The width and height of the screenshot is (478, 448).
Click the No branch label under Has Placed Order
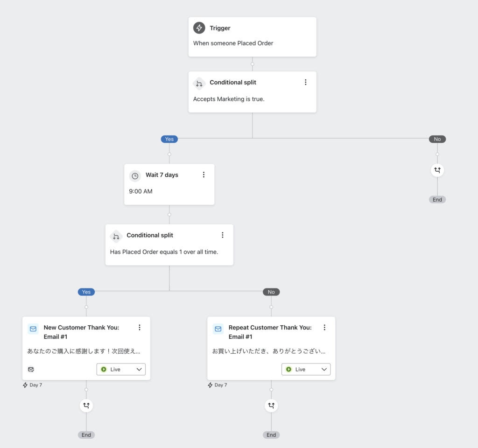[271, 292]
